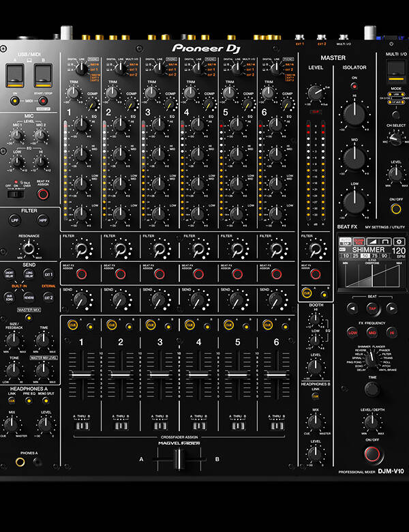Click channel 1 crossfader assign switch

[82, 426]
